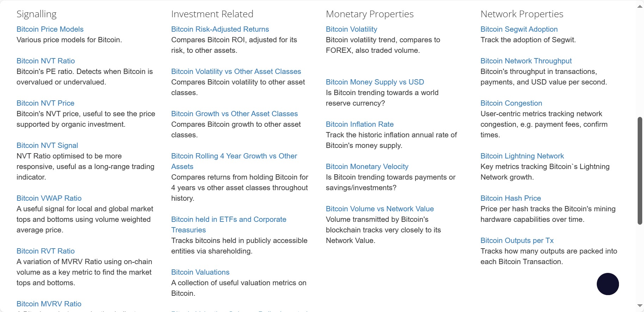Image resolution: width=644 pixels, height=312 pixels.
Task: Select Bitcoin NVT Signal
Action: tap(47, 145)
